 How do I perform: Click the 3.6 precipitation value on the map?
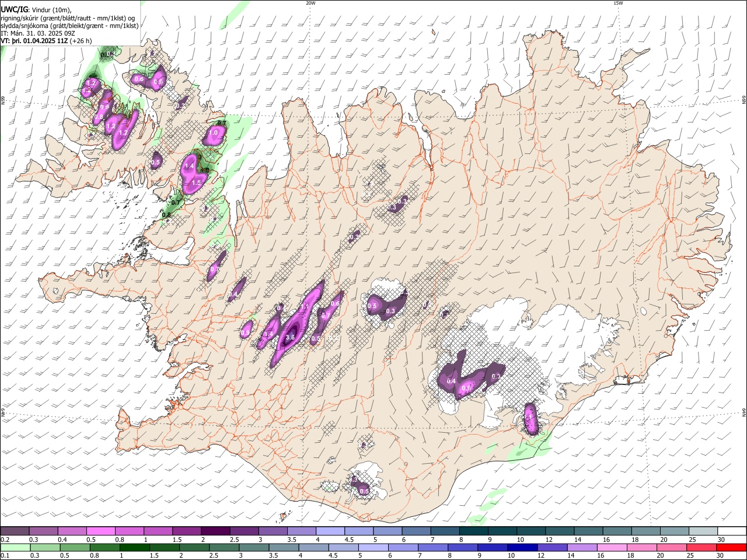[289, 337]
